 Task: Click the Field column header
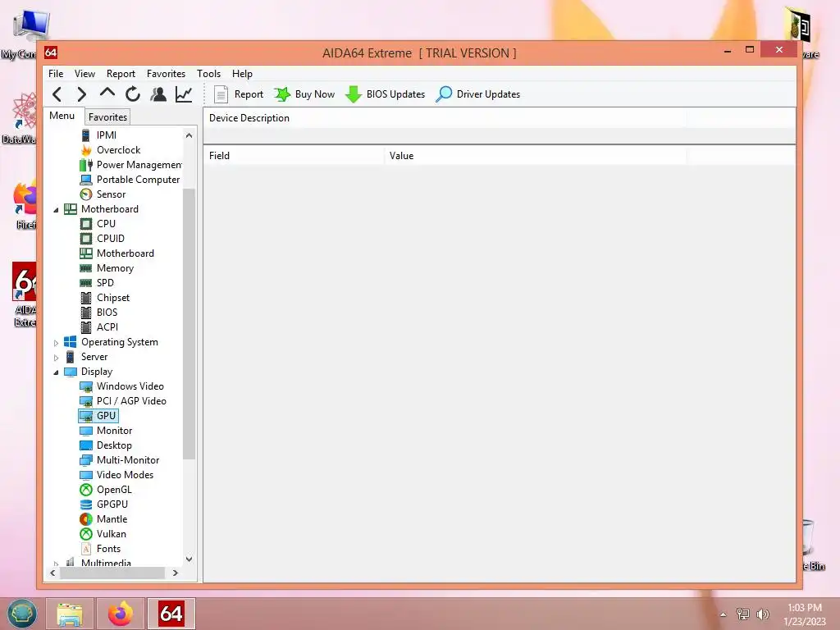(x=294, y=155)
